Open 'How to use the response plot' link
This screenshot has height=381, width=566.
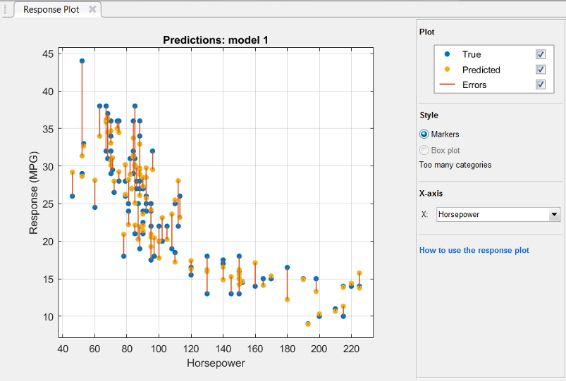(474, 250)
